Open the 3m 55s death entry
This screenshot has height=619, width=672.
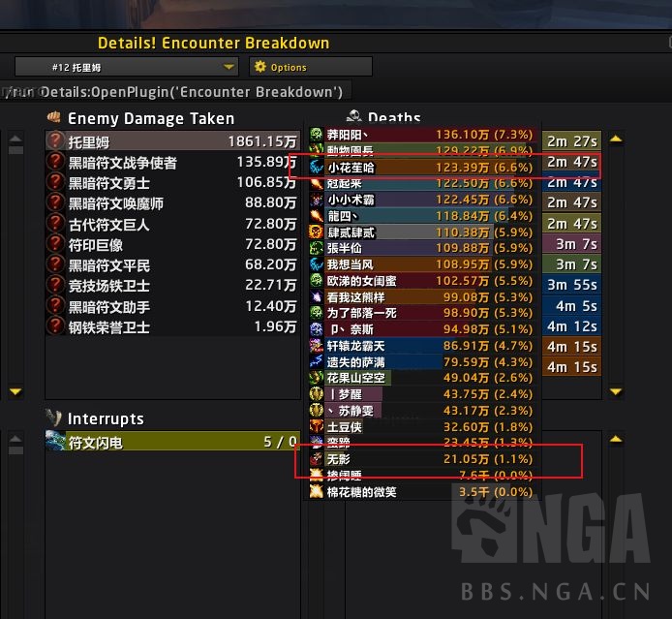coord(571,285)
